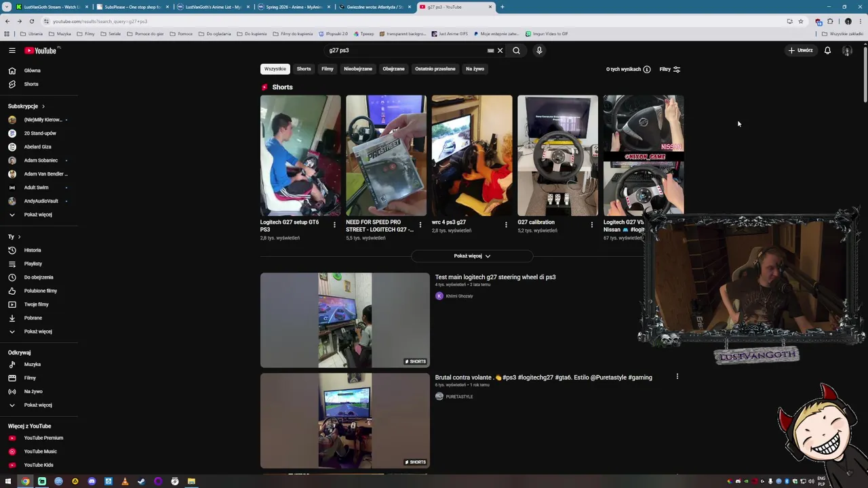
Task: Select the Na żywo filter chip
Action: coord(475,68)
